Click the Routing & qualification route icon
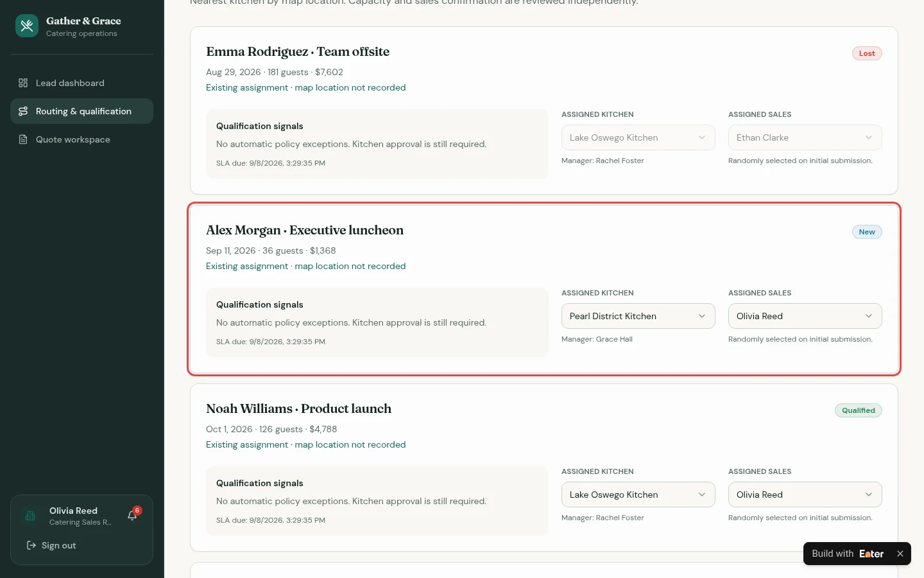The image size is (924, 578). pyautogui.click(x=23, y=111)
